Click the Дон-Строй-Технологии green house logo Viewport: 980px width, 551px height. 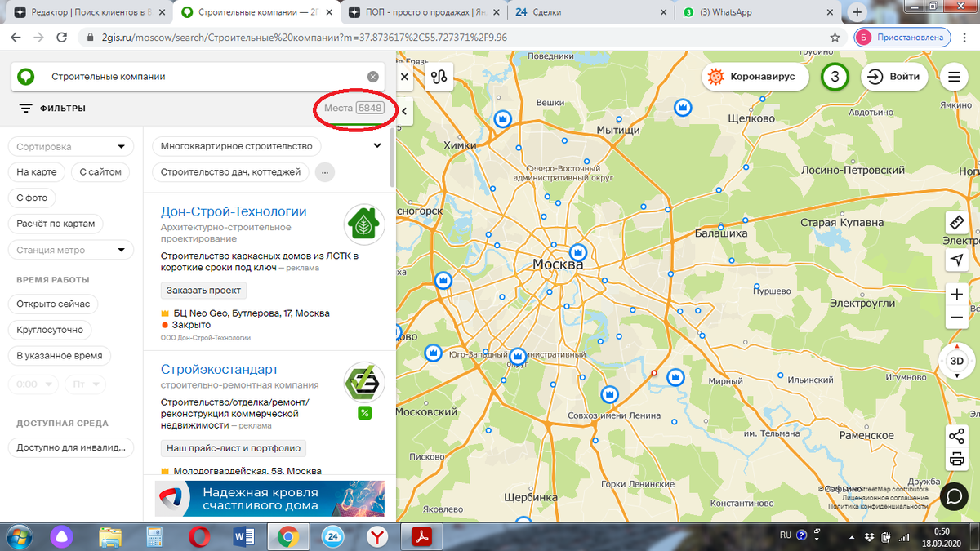[x=364, y=224]
